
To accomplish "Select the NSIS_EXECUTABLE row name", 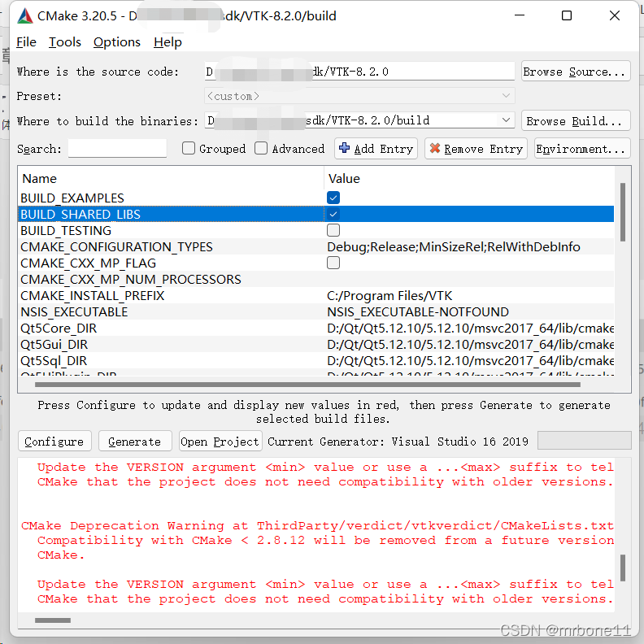I will pos(74,312).
